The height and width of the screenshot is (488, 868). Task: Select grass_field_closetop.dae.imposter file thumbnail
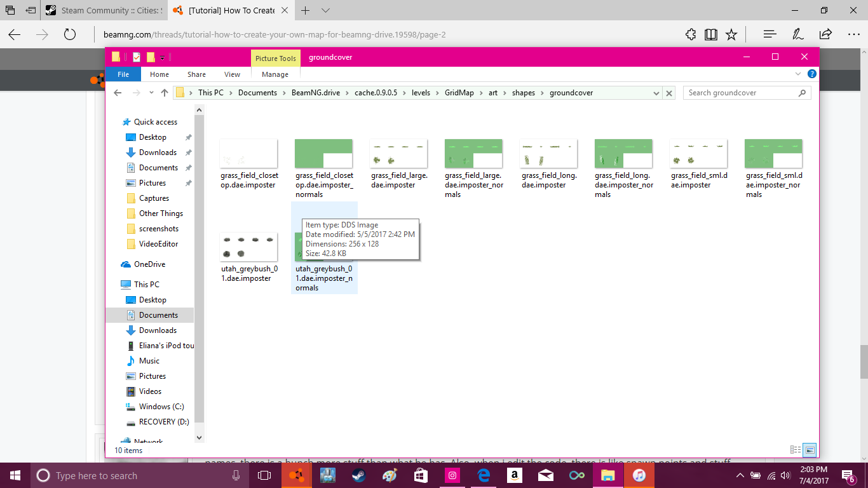click(x=248, y=154)
